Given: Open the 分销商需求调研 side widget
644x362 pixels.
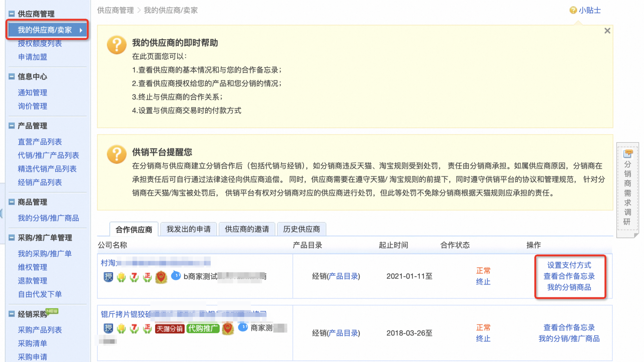Looking at the screenshot, I should coord(628,190).
